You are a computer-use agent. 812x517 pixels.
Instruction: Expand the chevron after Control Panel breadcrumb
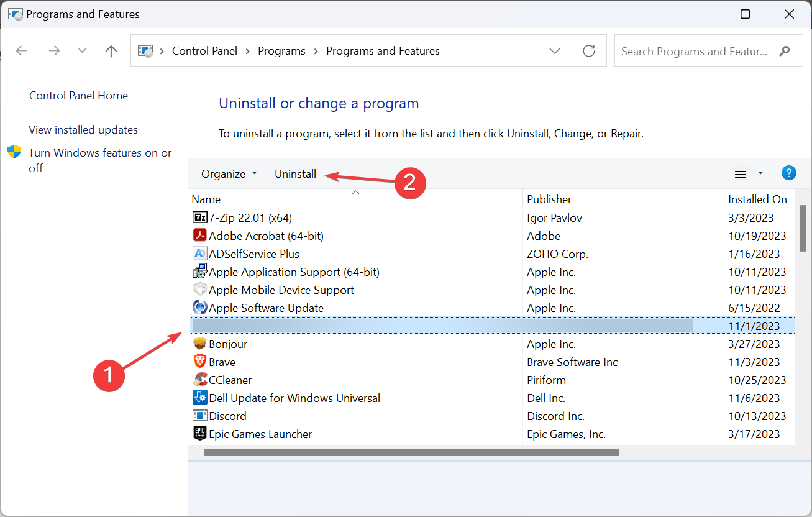pos(248,51)
